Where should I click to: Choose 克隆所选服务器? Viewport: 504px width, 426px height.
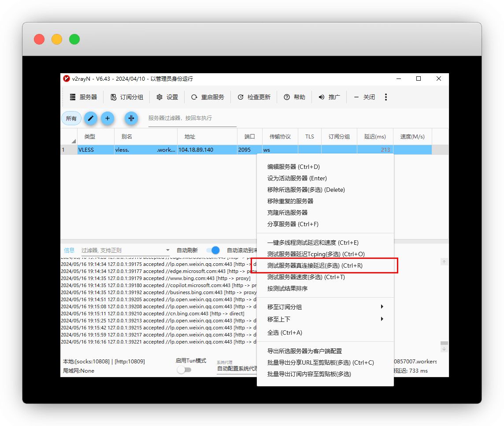point(325,213)
